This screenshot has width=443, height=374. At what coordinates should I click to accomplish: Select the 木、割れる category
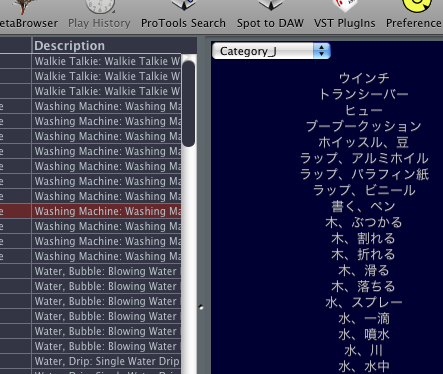point(364,238)
